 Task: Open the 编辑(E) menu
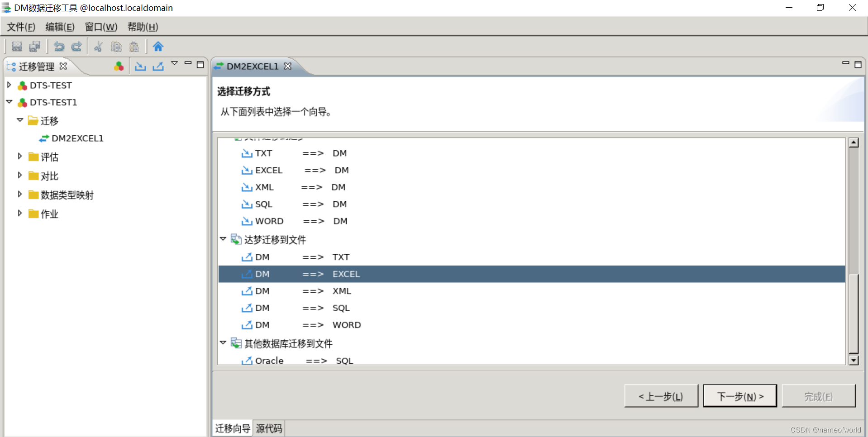click(60, 27)
